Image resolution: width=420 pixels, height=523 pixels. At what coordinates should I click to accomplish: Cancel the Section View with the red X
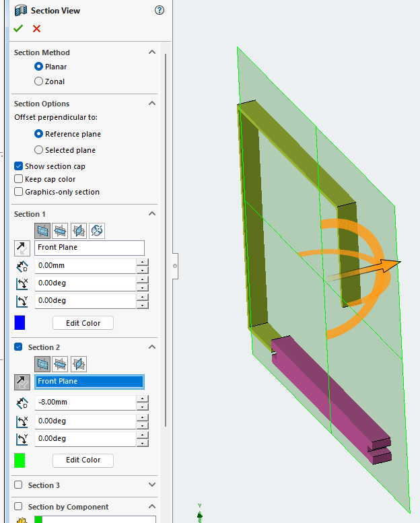(36, 28)
